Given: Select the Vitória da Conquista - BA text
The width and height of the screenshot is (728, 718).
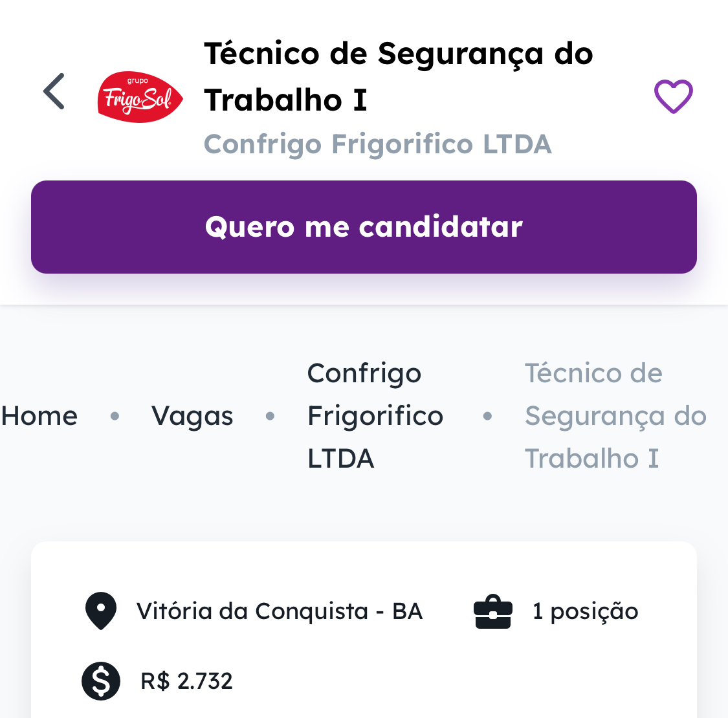Looking at the screenshot, I should coord(280,611).
